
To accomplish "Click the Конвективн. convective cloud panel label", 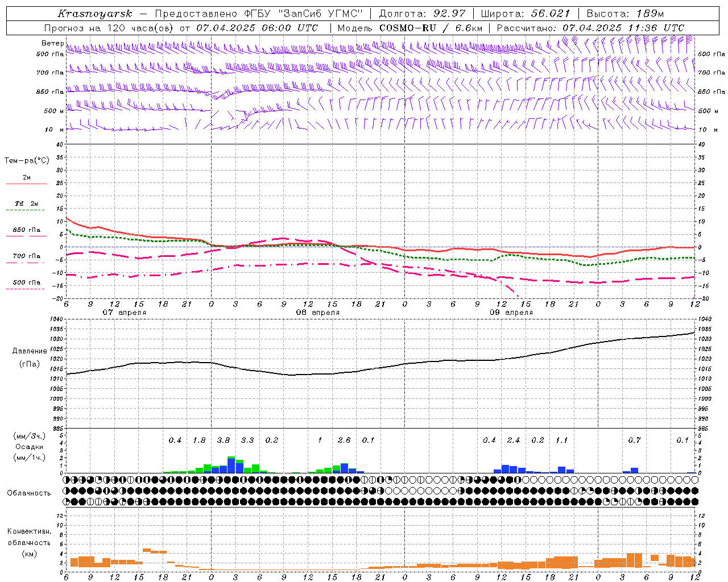I will coord(29,532).
